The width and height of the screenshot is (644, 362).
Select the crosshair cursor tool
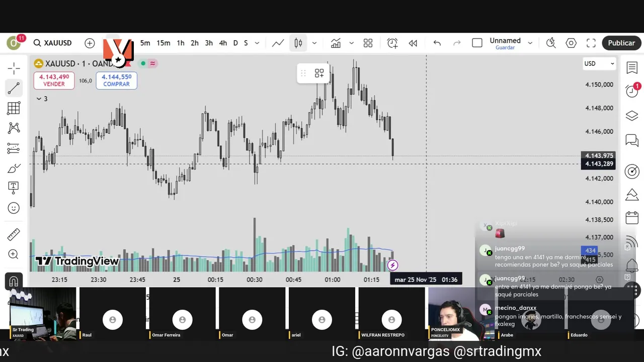click(14, 68)
